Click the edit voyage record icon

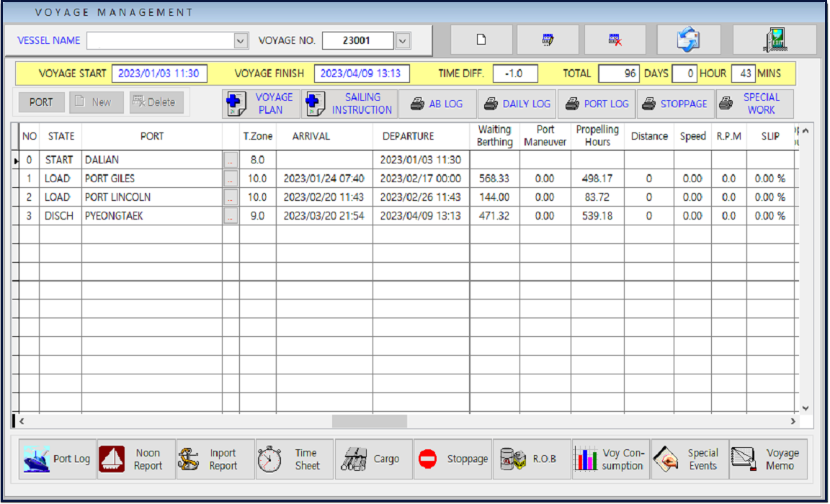coord(548,40)
